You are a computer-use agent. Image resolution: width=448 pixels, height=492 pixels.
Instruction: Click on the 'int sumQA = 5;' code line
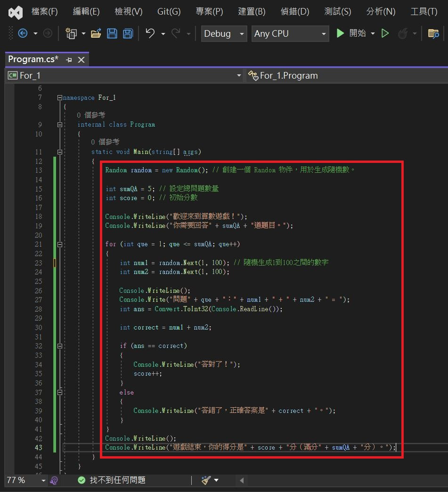coord(130,189)
